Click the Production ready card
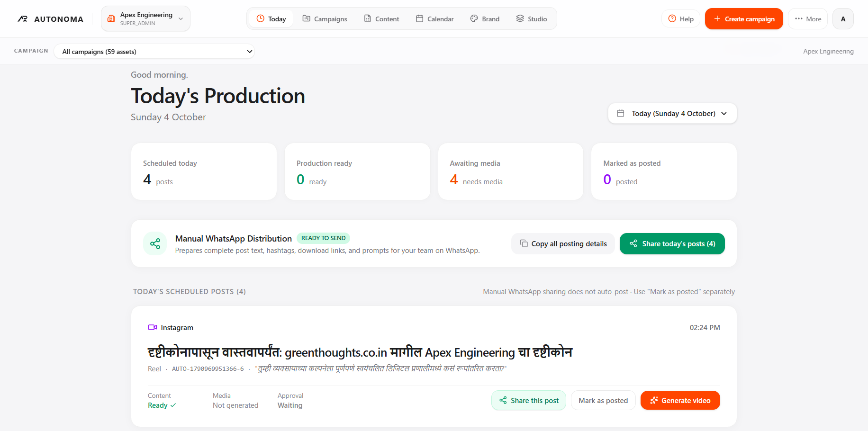Screen dimensions: 868x431 357,171
